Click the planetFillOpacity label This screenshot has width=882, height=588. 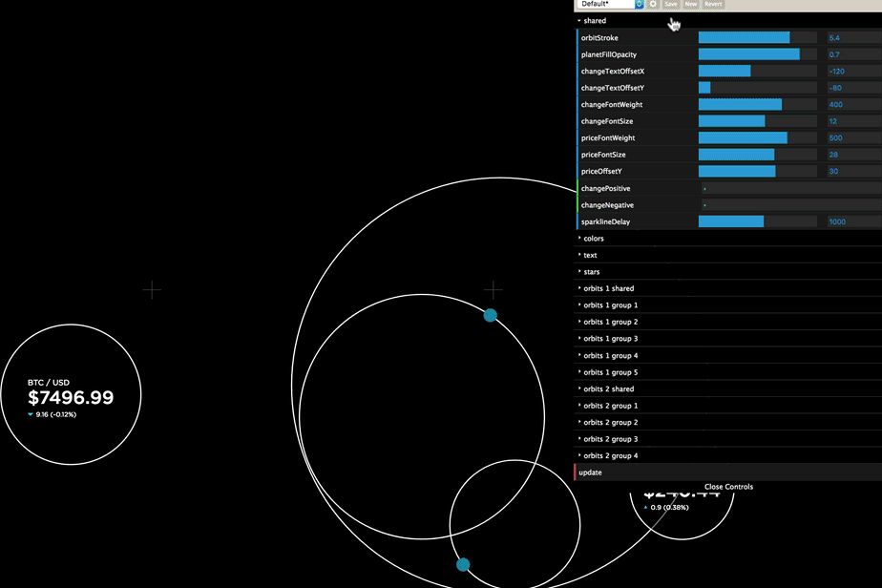tap(609, 54)
